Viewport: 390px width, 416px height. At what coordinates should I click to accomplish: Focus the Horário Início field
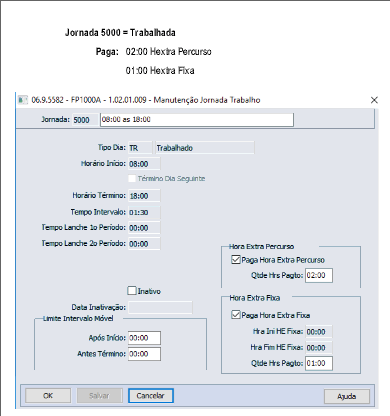coord(144,164)
